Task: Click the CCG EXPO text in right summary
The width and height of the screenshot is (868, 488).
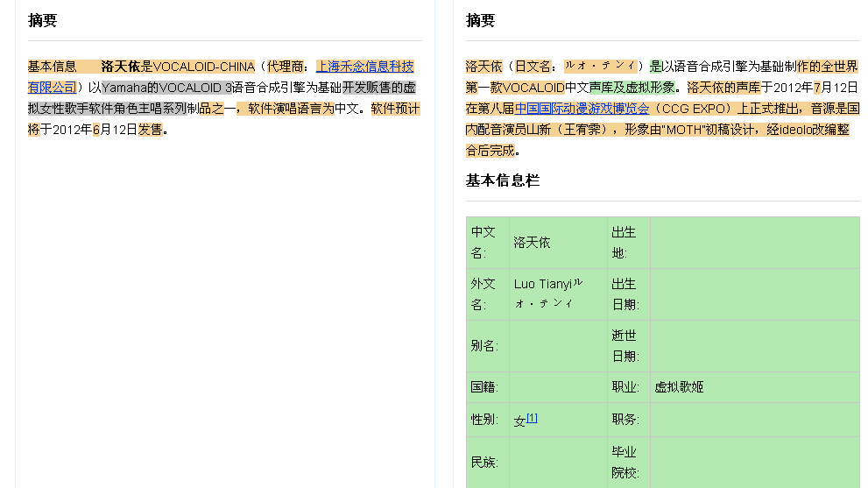Action: (x=693, y=109)
